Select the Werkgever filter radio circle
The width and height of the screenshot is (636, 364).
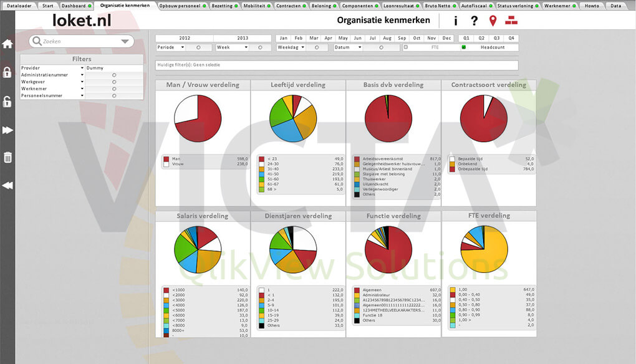[x=114, y=82]
